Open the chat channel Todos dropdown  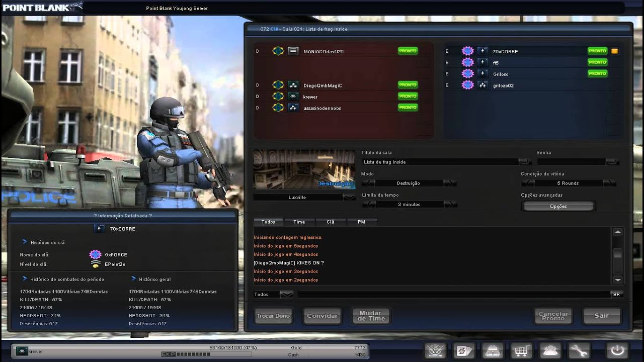pyautogui.click(x=286, y=294)
